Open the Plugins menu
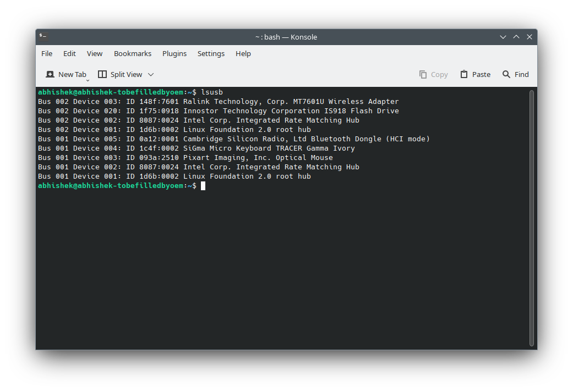Screen dimensions: 573x392 174,53
